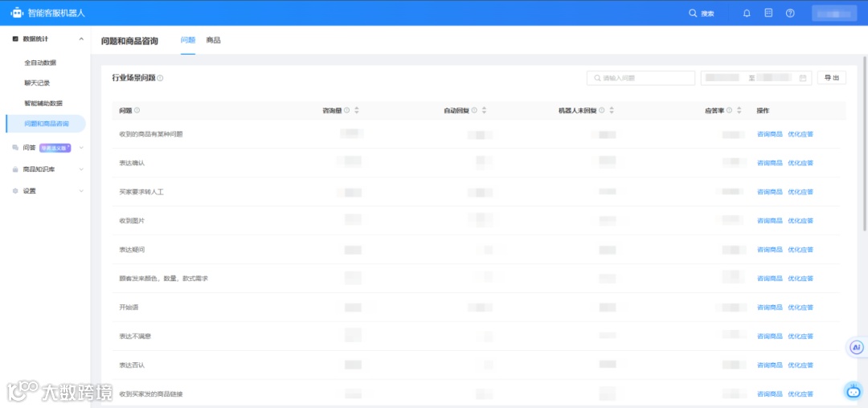This screenshot has height=408, width=868.
Task: Open the floating Ai assistant button
Action: [857, 347]
